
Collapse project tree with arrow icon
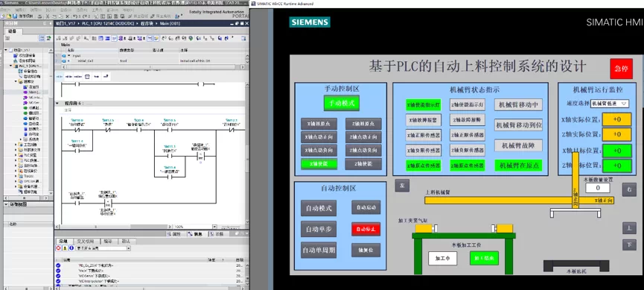pos(51,23)
